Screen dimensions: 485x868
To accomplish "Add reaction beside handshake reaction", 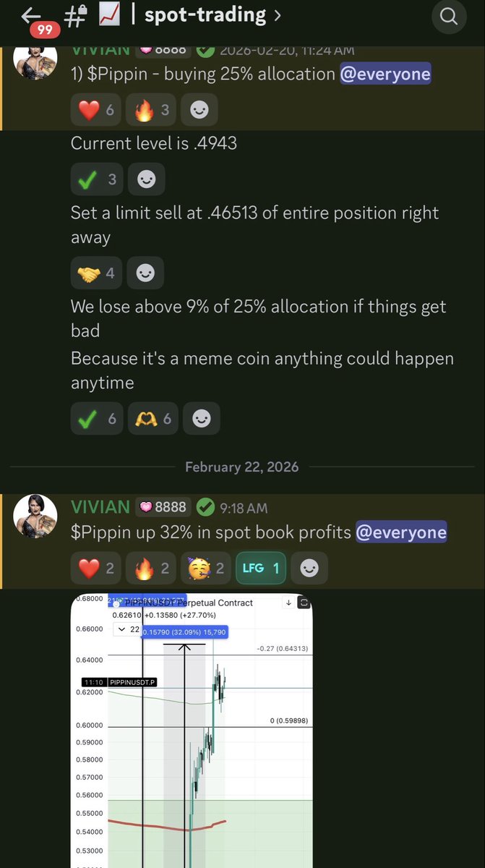I will [x=145, y=273].
